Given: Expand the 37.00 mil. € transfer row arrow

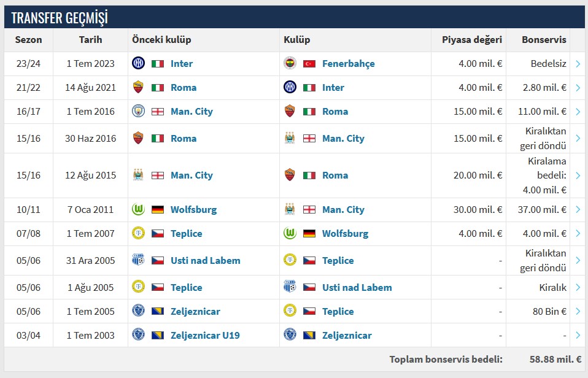Looking at the screenshot, I should (578, 209).
